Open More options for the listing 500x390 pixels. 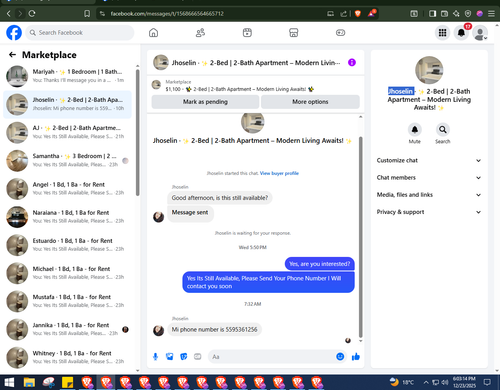coord(310,102)
